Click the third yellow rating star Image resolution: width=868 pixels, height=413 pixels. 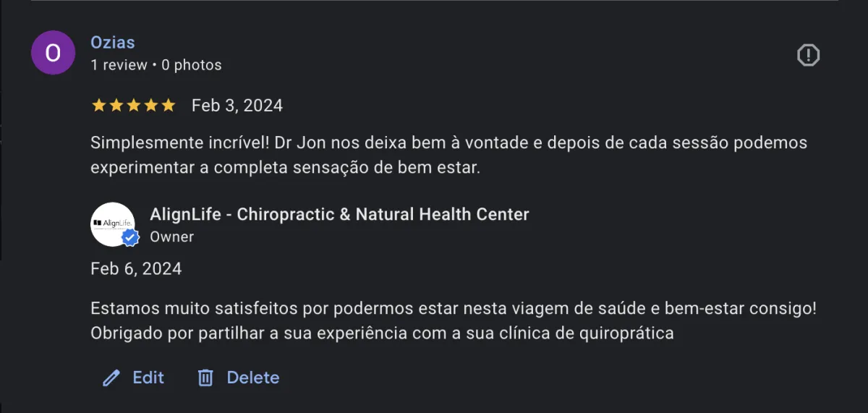[133, 106]
